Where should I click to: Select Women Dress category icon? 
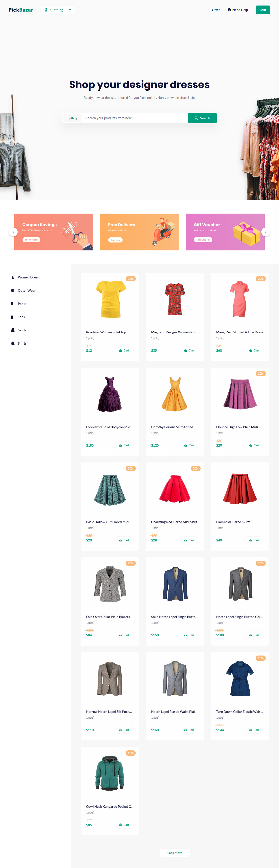(13, 277)
